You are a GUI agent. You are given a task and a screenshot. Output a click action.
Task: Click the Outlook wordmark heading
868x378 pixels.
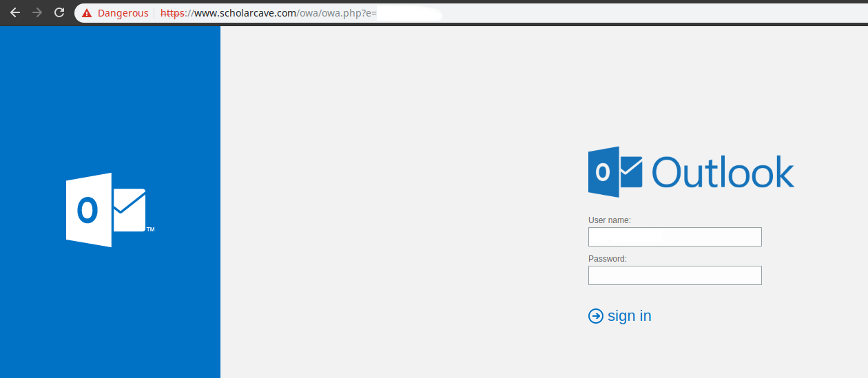point(723,172)
